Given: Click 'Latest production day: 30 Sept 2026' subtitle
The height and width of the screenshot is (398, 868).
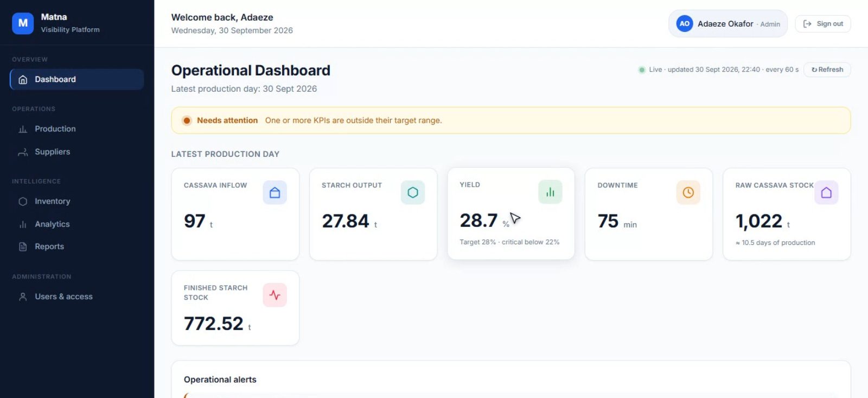Looking at the screenshot, I should 244,89.
